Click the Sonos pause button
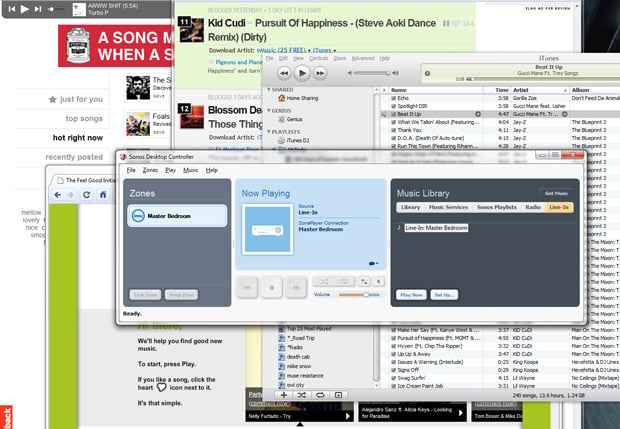This screenshot has height=429, width=620. (272, 287)
